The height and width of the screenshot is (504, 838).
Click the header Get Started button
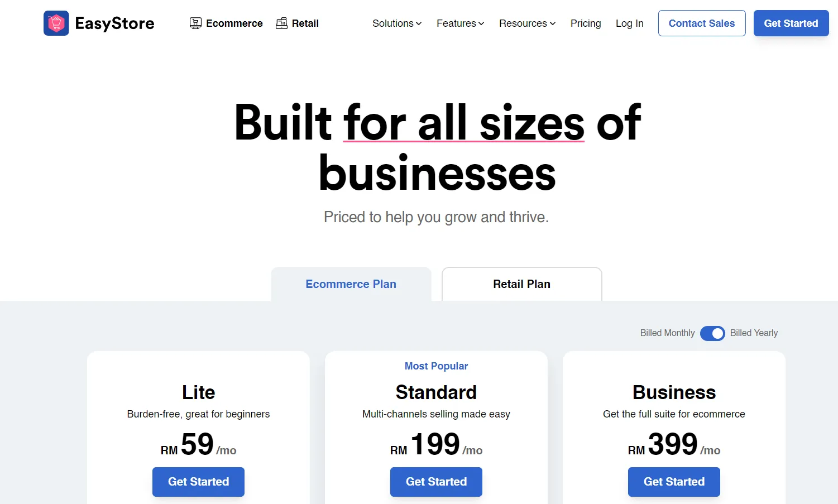791,23
